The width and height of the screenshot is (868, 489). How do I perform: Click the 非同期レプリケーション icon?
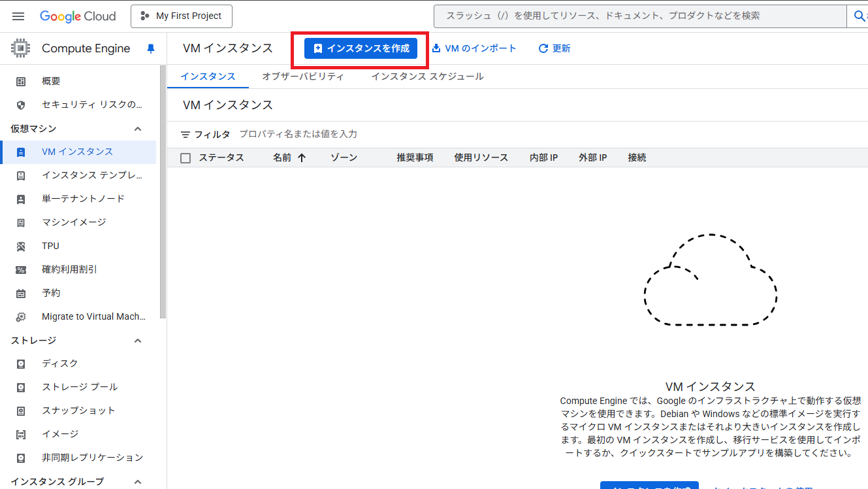[21, 458]
